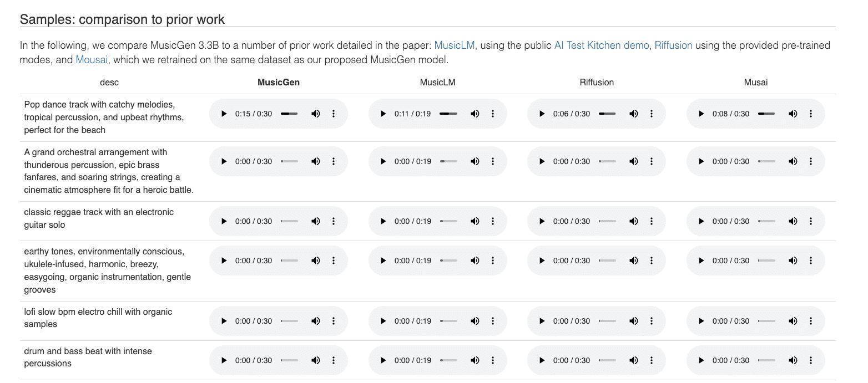This screenshot has width=868, height=383.
Task: Seek in the Musai earthy tones progress bar
Action: 766,261
